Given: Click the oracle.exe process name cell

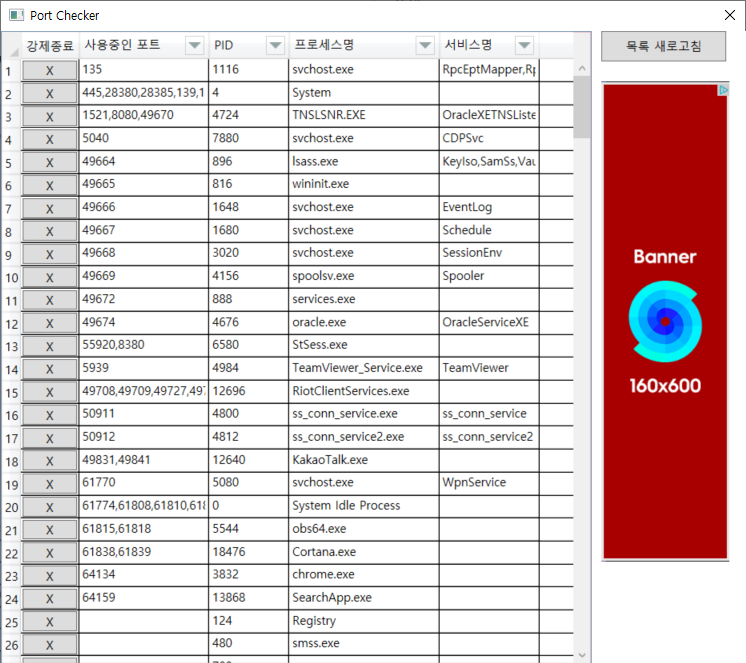Looking at the screenshot, I should 363,323.
